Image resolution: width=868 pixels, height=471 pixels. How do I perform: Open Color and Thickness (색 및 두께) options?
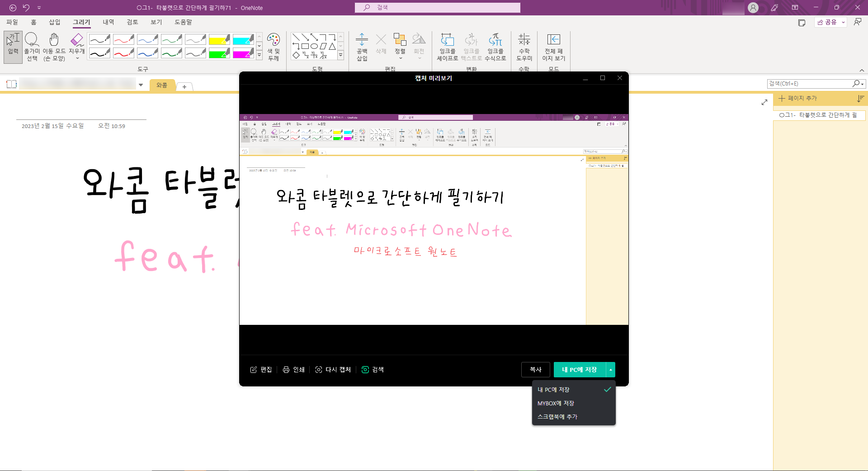pyautogui.click(x=274, y=47)
